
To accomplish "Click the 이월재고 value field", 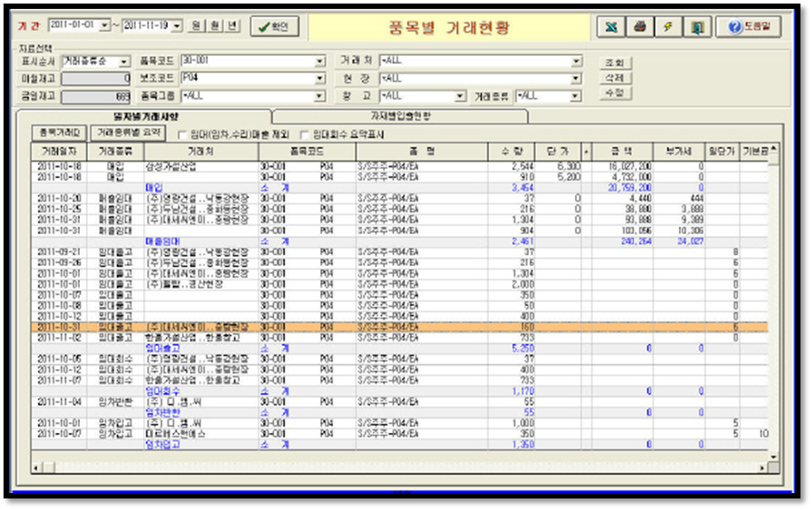I will coord(96,79).
